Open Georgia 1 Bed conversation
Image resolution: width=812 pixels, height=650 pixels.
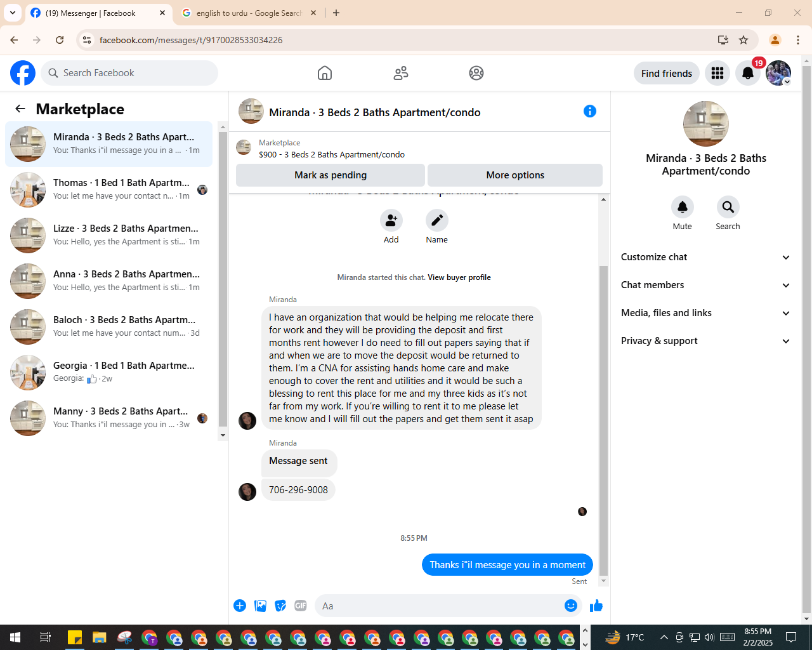[109, 373]
